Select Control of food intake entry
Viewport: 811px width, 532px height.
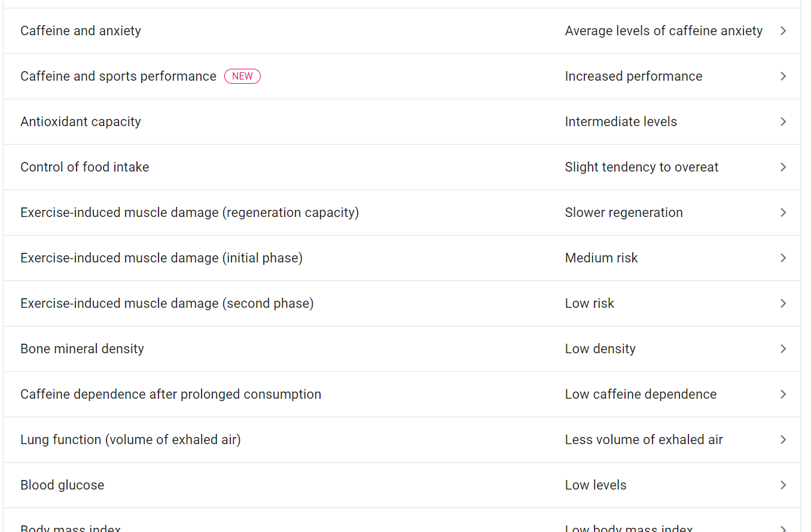[x=85, y=167]
